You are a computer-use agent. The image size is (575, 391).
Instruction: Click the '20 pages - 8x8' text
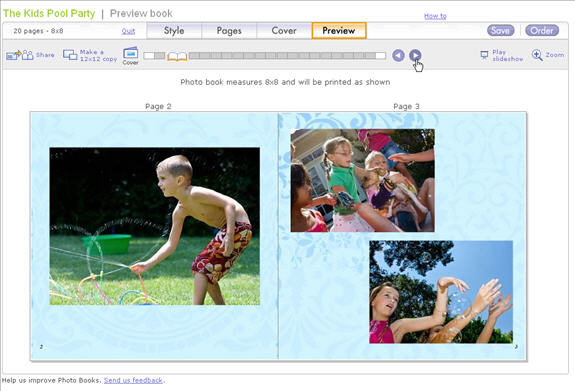coord(38,31)
